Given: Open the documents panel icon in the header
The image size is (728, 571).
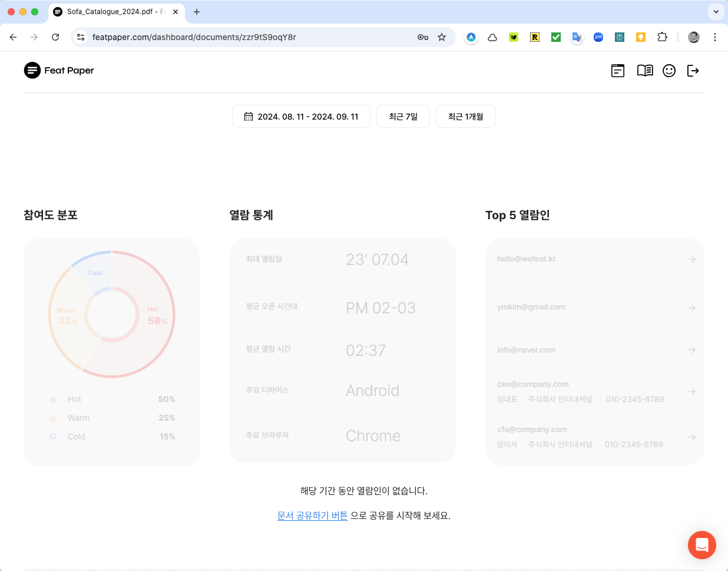Looking at the screenshot, I should click(x=617, y=70).
